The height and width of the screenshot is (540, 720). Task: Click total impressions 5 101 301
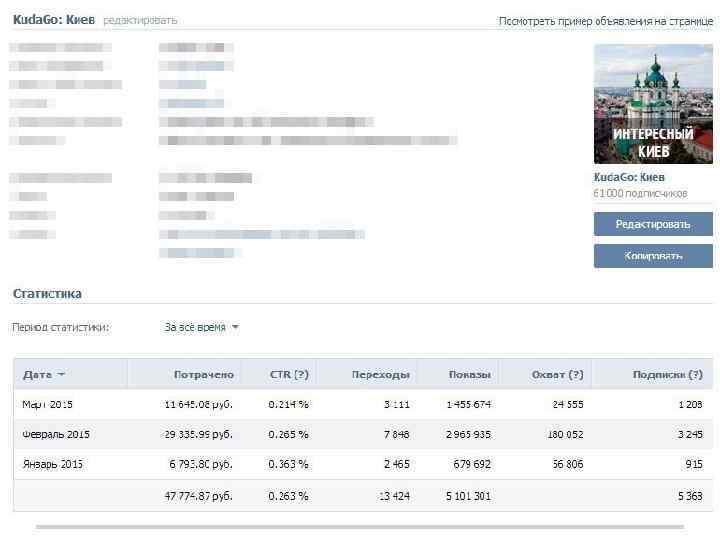469,496
